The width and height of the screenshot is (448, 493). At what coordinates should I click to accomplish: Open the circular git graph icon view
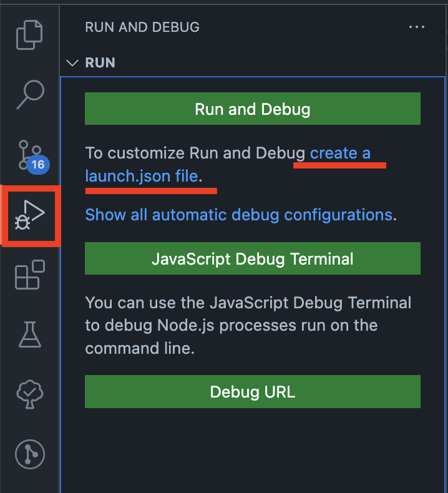point(30,454)
